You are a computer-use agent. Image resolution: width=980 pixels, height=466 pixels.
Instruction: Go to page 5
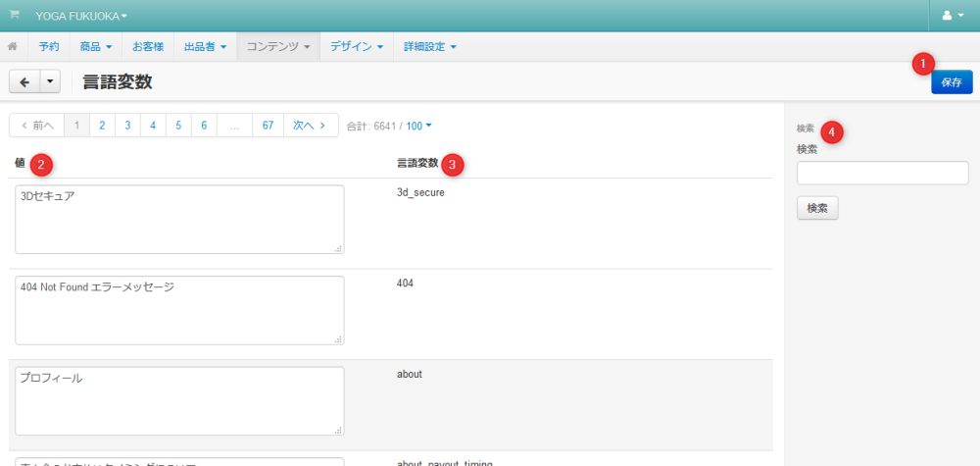coord(178,126)
